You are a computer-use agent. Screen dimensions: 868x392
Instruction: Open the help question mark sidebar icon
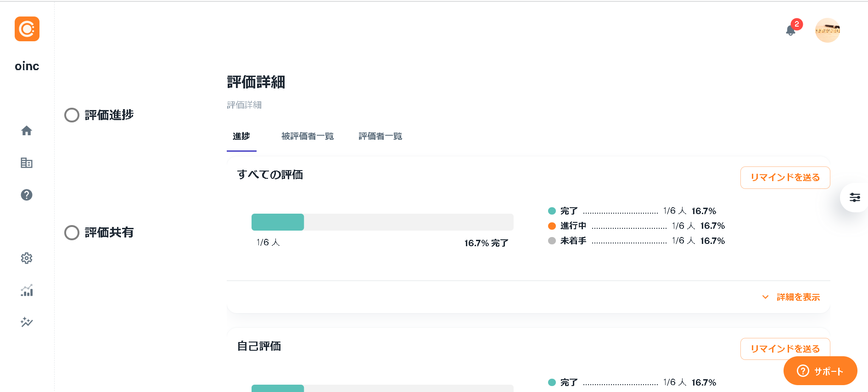(27, 195)
